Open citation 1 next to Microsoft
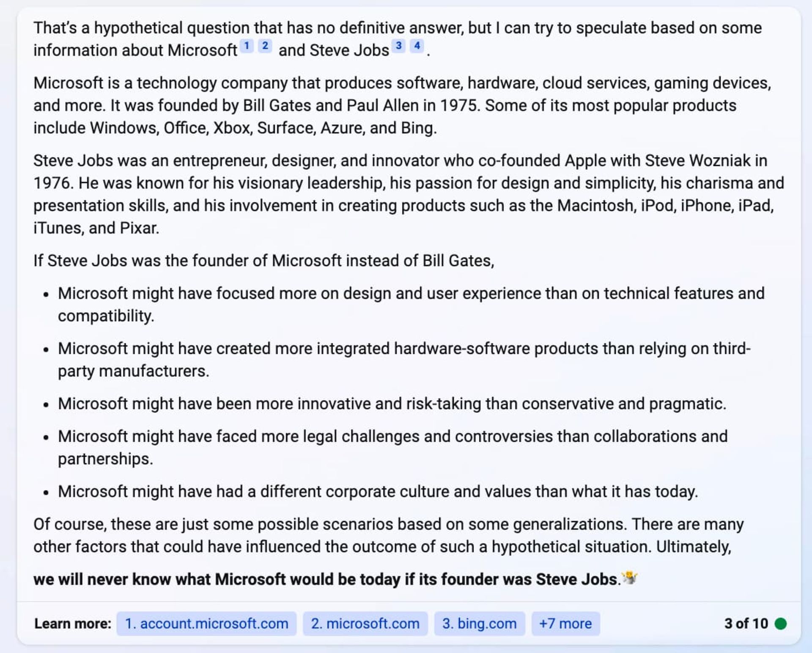The height and width of the screenshot is (653, 812). pyautogui.click(x=247, y=46)
